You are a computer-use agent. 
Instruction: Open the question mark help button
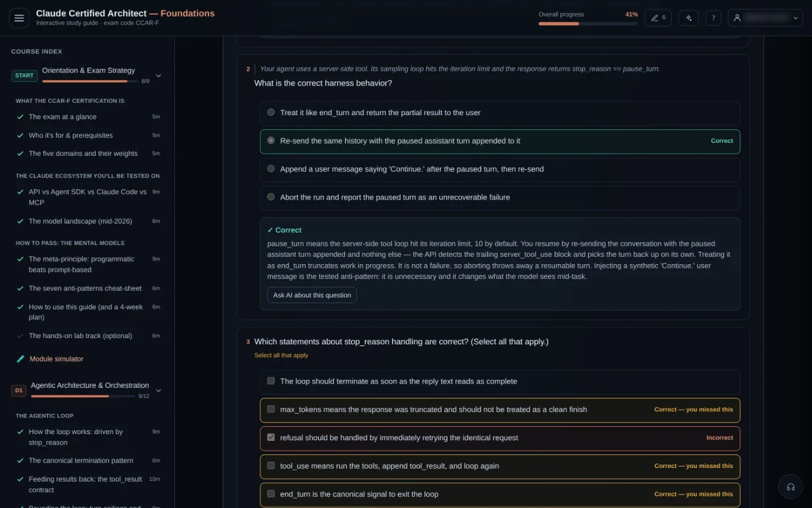pos(714,18)
